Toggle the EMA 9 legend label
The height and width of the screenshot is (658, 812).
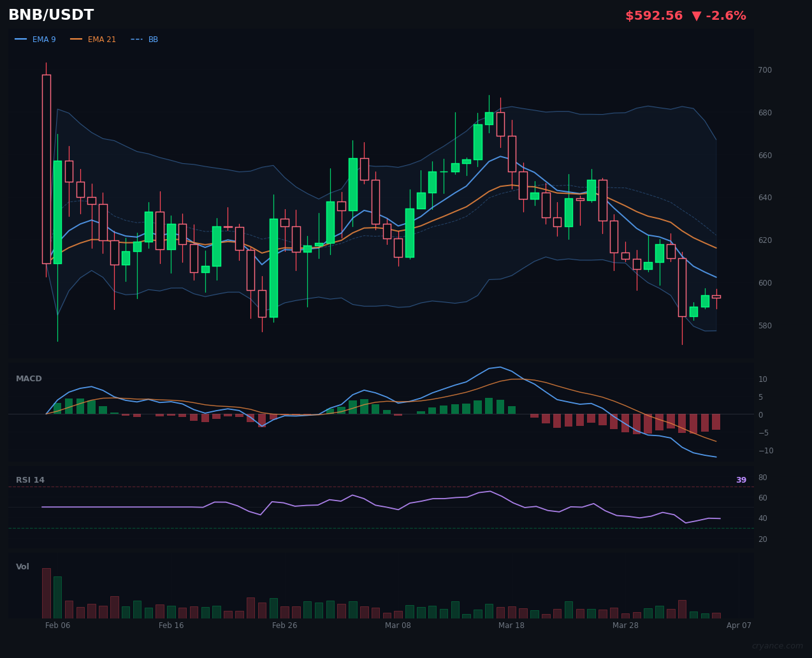(44, 40)
